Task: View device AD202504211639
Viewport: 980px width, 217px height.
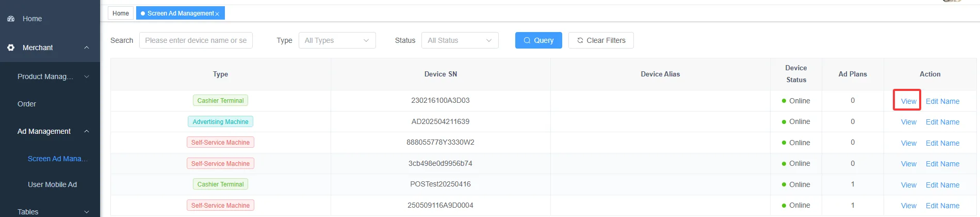Action: click(908, 122)
